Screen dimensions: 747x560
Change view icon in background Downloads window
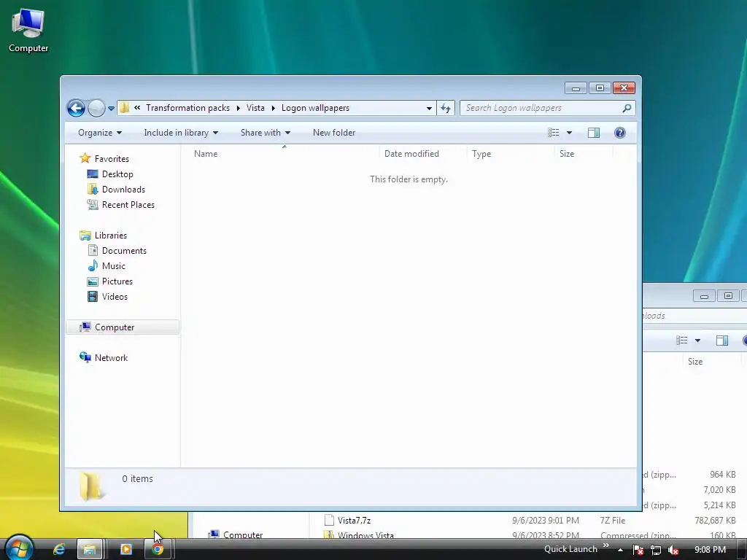pos(682,341)
